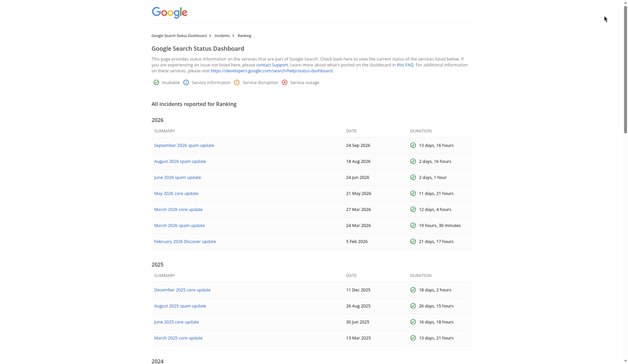Screen dimensions: 628x364
Task: Open March 2025 core update incident
Action: [x=178, y=338]
